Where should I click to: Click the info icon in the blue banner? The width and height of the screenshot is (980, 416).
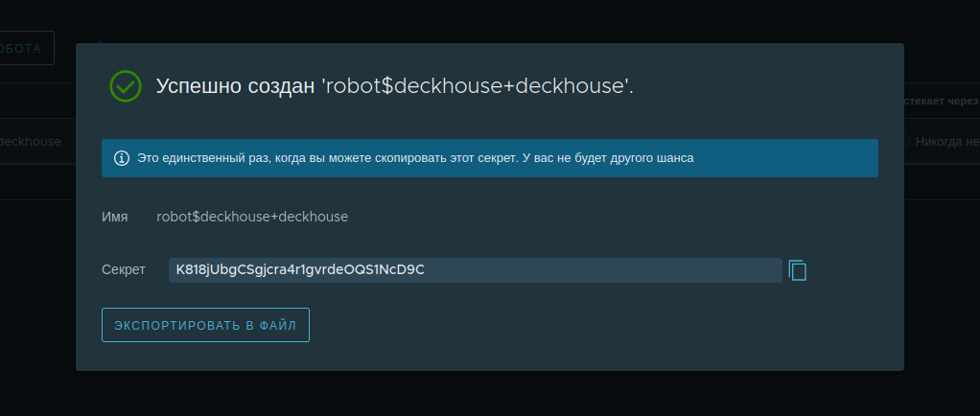pos(122,158)
